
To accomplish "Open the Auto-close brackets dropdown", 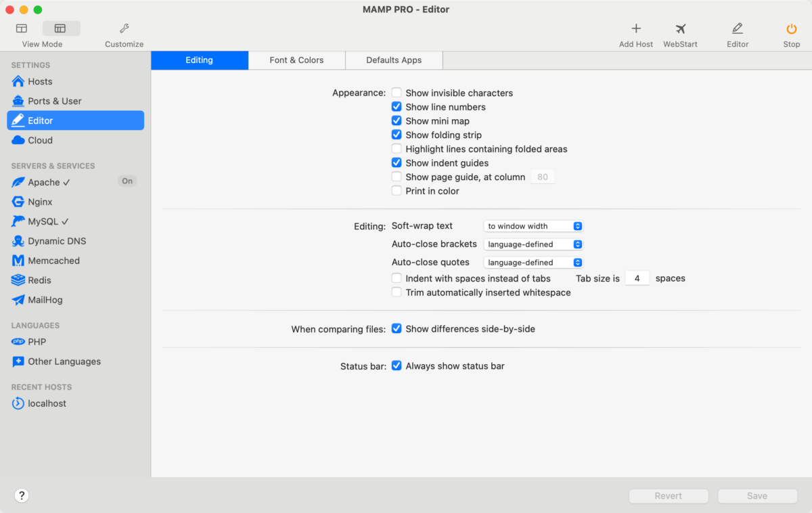I will (533, 244).
